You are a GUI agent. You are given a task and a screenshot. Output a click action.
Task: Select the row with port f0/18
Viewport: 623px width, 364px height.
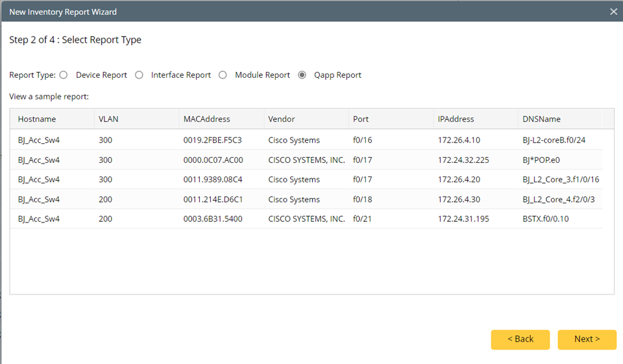[362, 199]
